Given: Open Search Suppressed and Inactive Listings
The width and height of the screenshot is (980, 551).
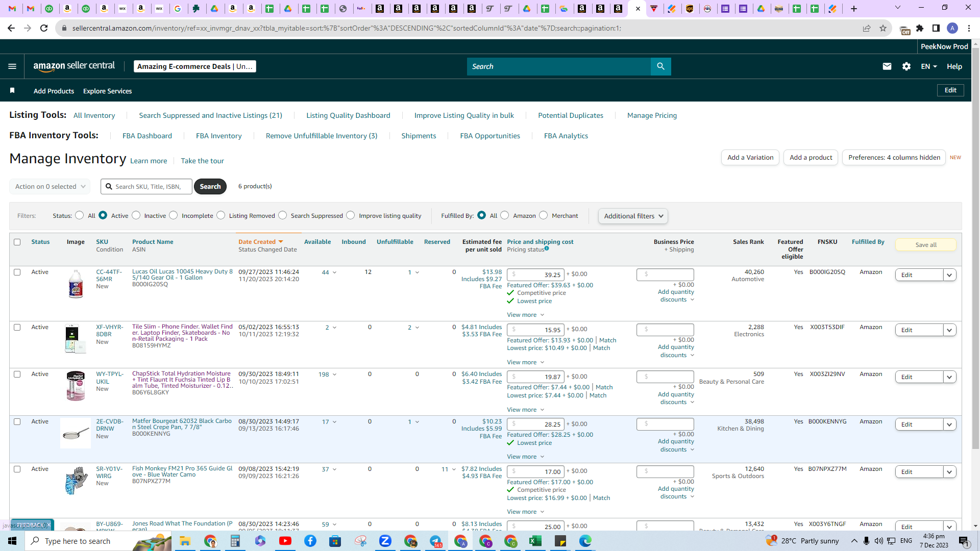Looking at the screenshot, I should coord(210,115).
